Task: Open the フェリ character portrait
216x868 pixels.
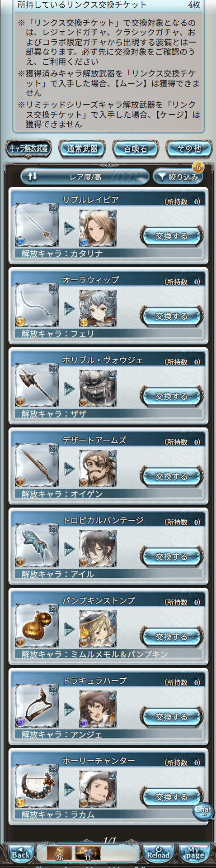Action: point(98,308)
